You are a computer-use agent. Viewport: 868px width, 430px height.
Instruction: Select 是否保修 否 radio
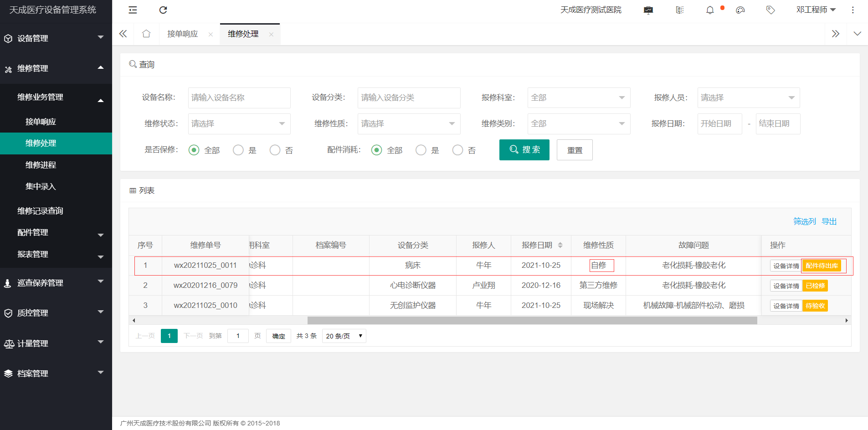(275, 150)
